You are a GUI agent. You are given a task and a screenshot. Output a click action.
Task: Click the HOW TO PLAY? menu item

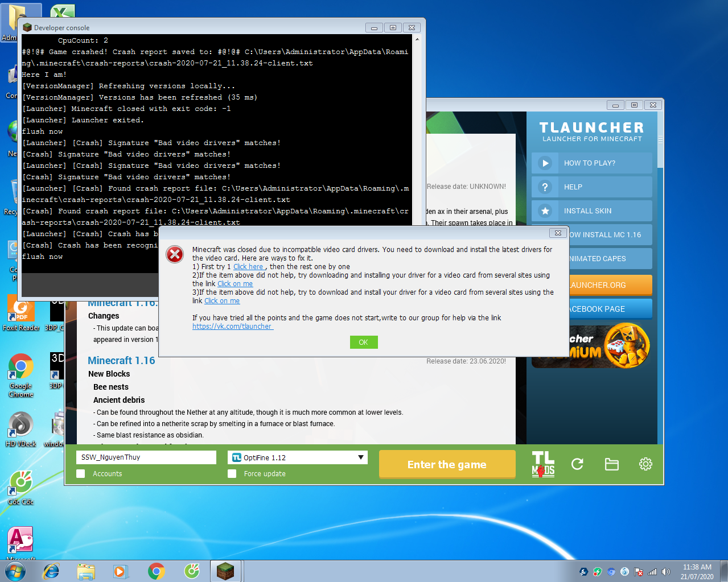(589, 163)
